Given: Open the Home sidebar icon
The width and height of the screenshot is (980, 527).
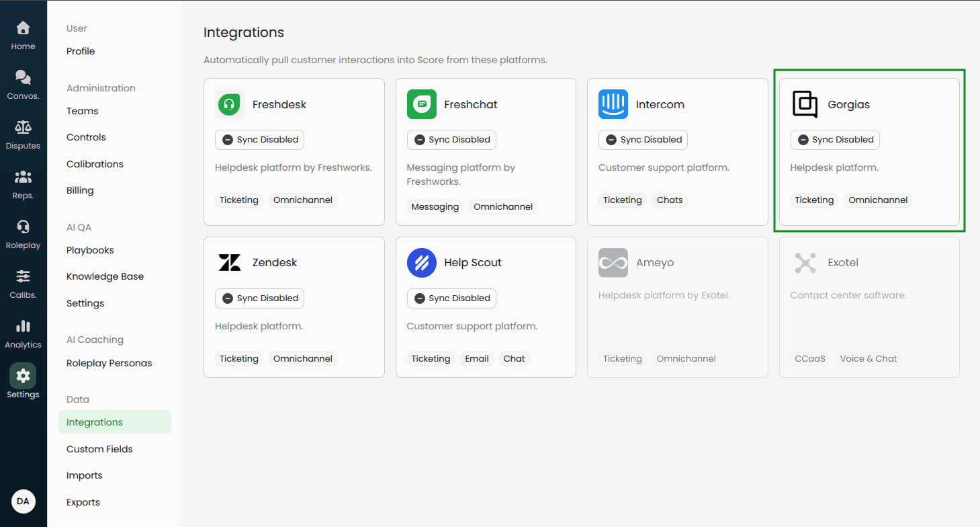Looking at the screenshot, I should pos(23,28).
